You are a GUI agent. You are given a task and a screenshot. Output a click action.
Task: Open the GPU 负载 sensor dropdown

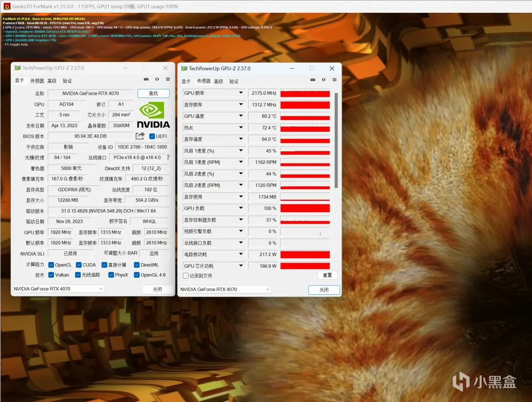[241, 208]
